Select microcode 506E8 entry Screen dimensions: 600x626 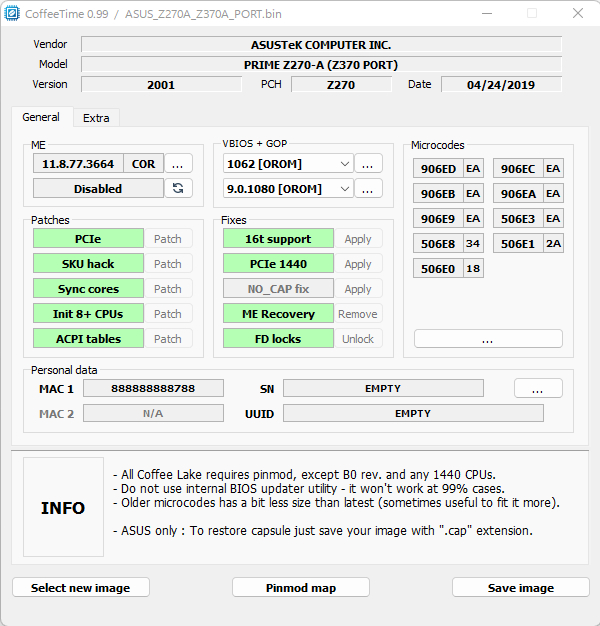448,244
